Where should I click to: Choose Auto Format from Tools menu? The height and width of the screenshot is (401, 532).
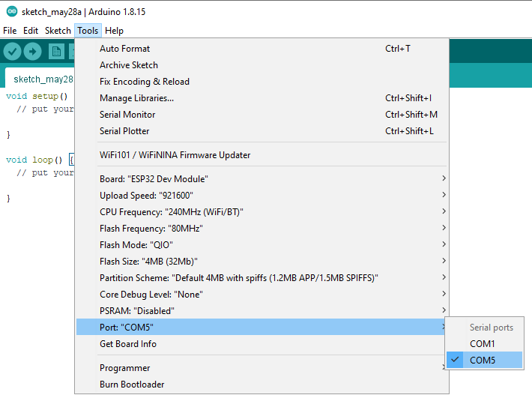262,49
